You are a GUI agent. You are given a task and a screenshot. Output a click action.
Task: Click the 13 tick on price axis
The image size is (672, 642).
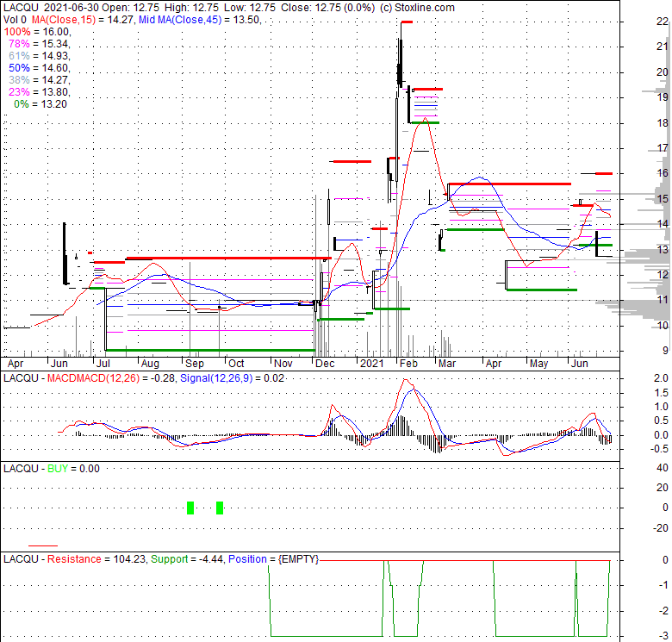[663, 249]
